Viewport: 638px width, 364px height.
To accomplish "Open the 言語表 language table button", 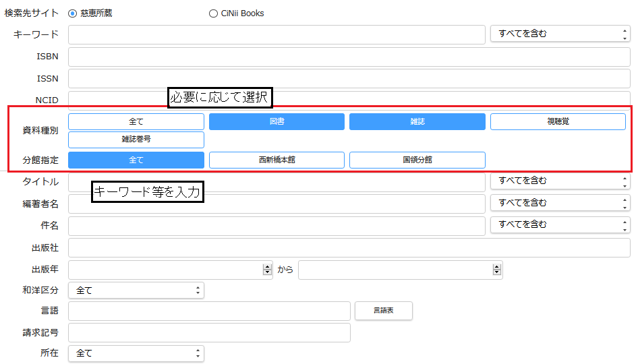I will (384, 311).
